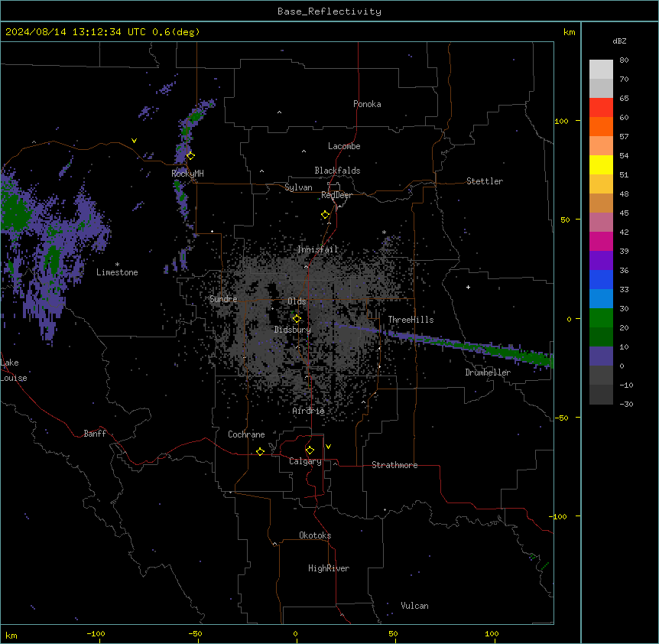Screen dimensions: 659x644
Task: Click the yellow V marker northeast of Calgary
Action: pos(328,447)
